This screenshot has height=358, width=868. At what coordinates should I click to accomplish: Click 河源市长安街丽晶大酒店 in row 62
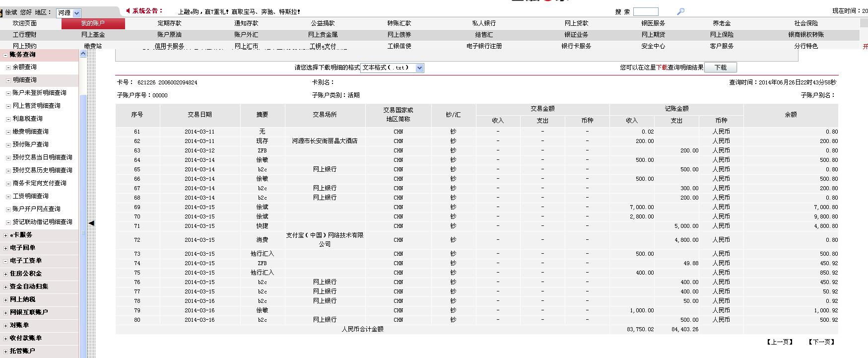(x=325, y=141)
